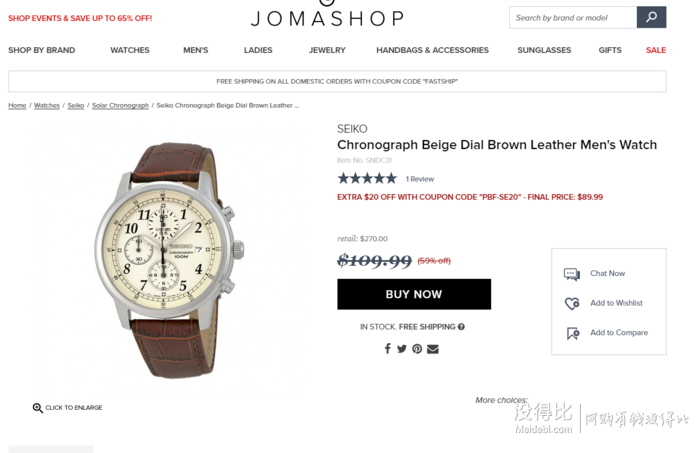This screenshot has width=700, height=453.
Task: Click the free shipping help question mark
Action: click(461, 327)
